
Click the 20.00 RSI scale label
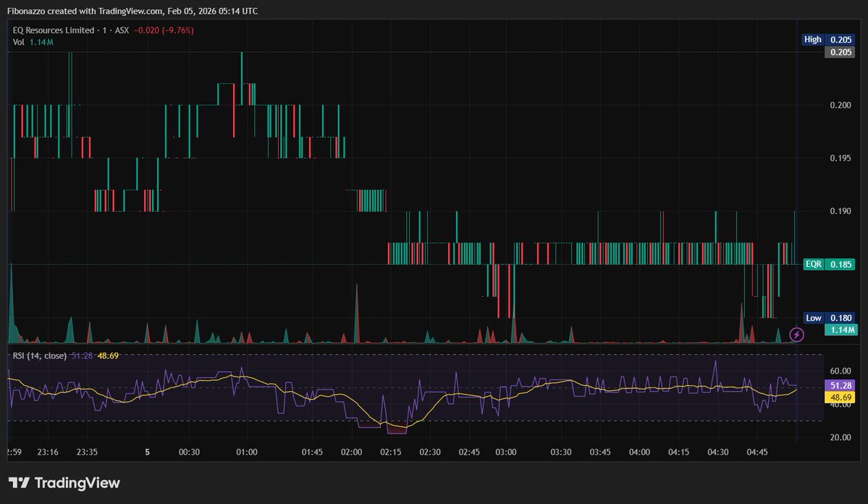tap(840, 437)
